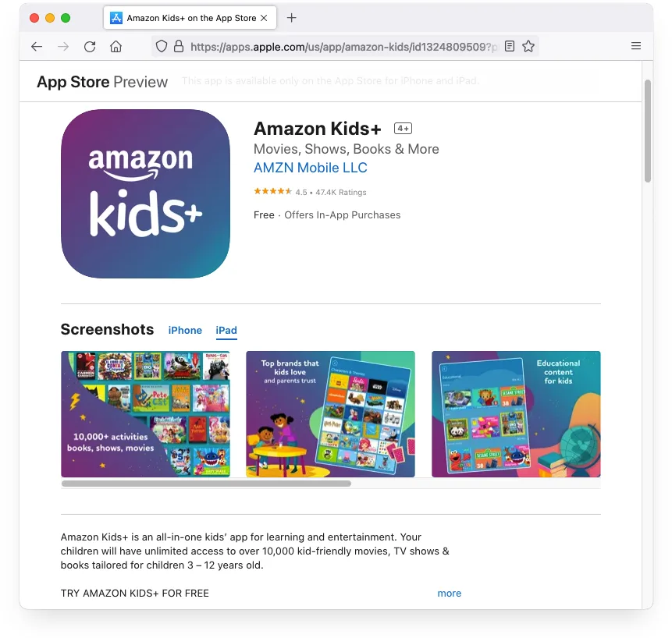The height and width of the screenshot is (638, 672).
Task: Click the page vertical scrollbar
Action: click(x=648, y=131)
